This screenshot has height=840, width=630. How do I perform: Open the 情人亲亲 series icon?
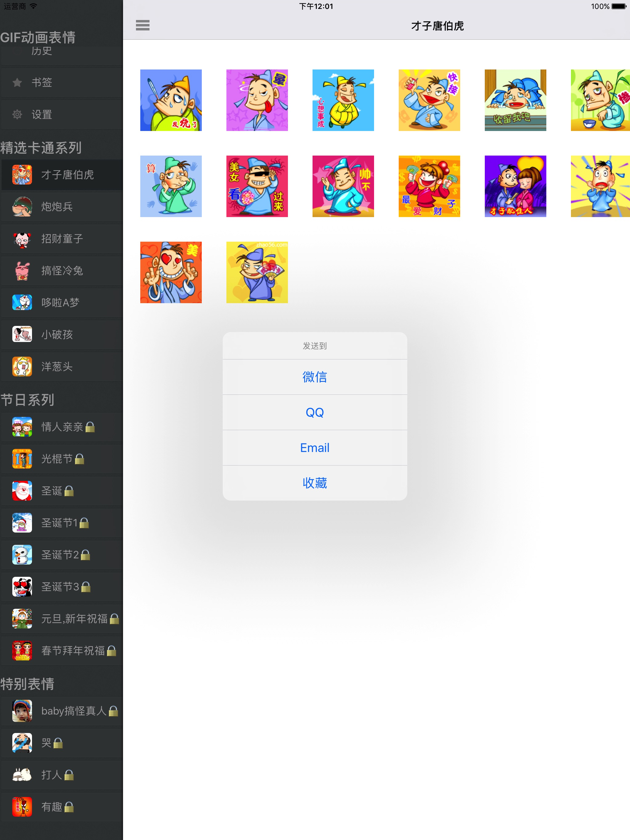(x=22, y=427)
